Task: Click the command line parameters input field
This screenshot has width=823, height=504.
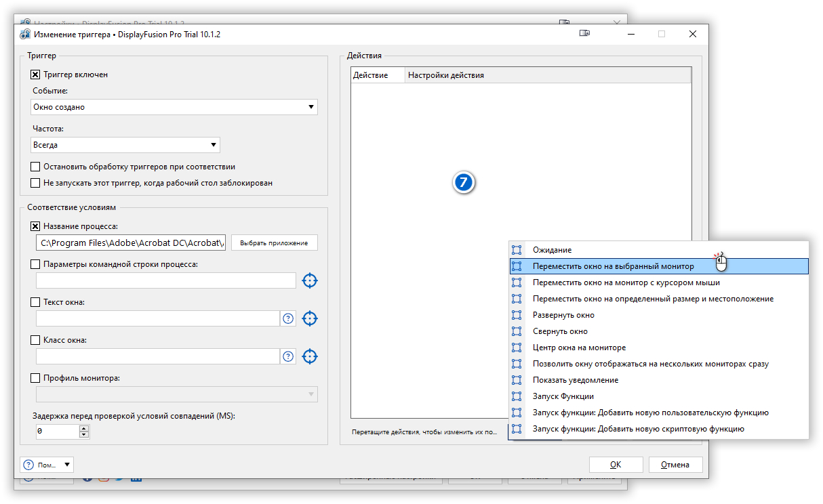Action: tap(166, 280)
